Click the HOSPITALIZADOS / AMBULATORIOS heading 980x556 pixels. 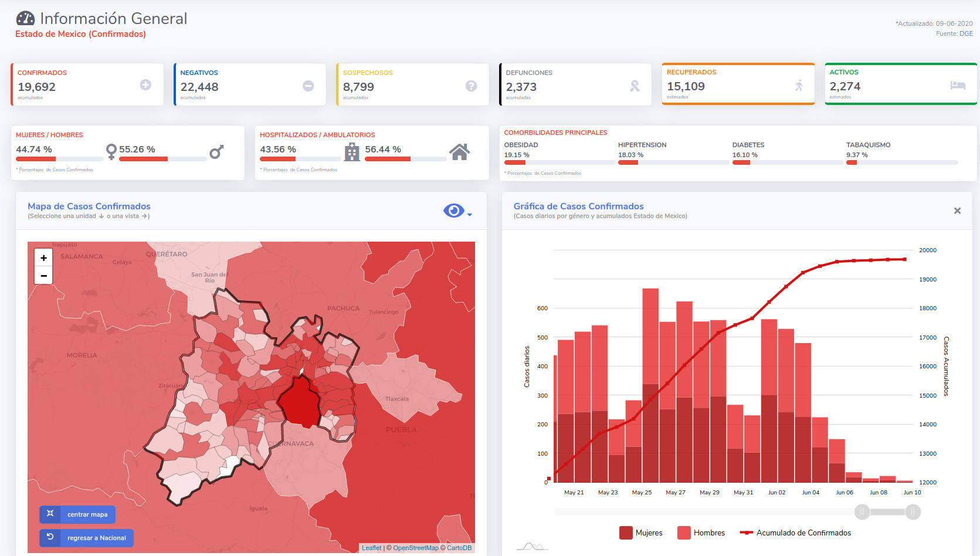pos(317,135)
